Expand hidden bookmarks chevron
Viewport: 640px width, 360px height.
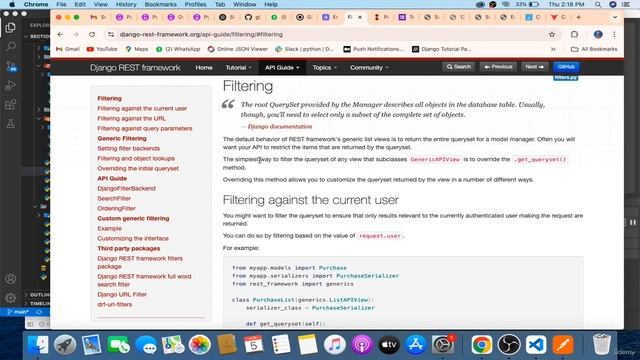coord(553,49)
